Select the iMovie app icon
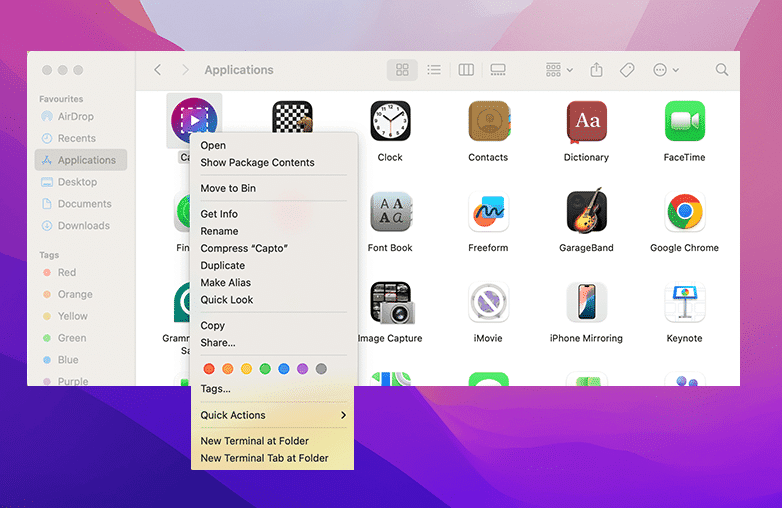This screenshot has height=508, width=782. (x=488, y=302)
